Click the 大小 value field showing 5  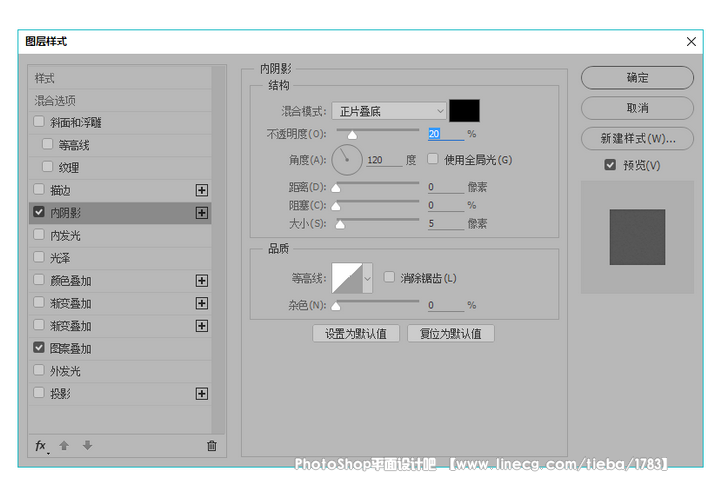click(x=446, y=224)
